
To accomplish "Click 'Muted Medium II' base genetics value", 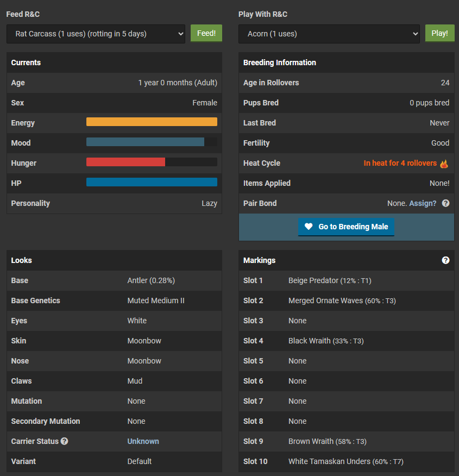I will (x=156, y=300).
